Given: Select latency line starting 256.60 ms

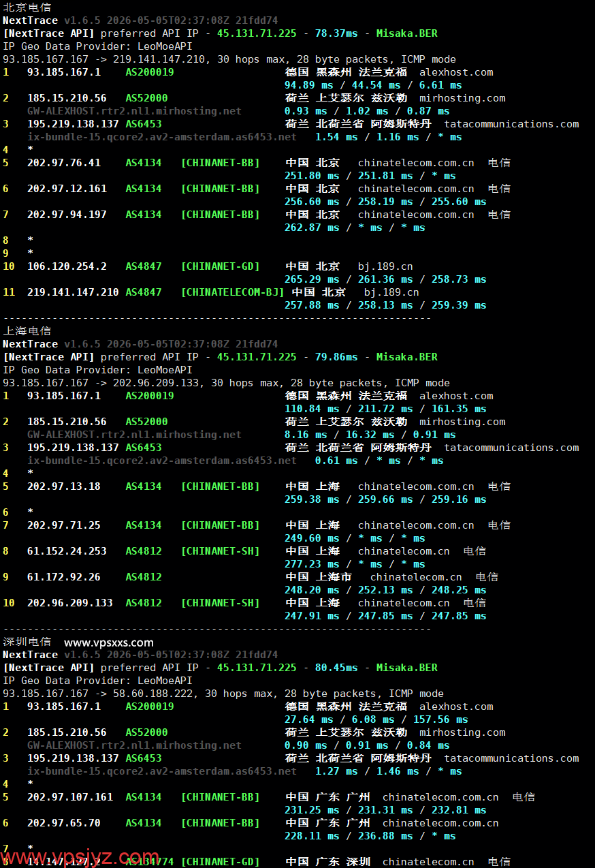Looking at the screenshot, I should click(385, 202).
